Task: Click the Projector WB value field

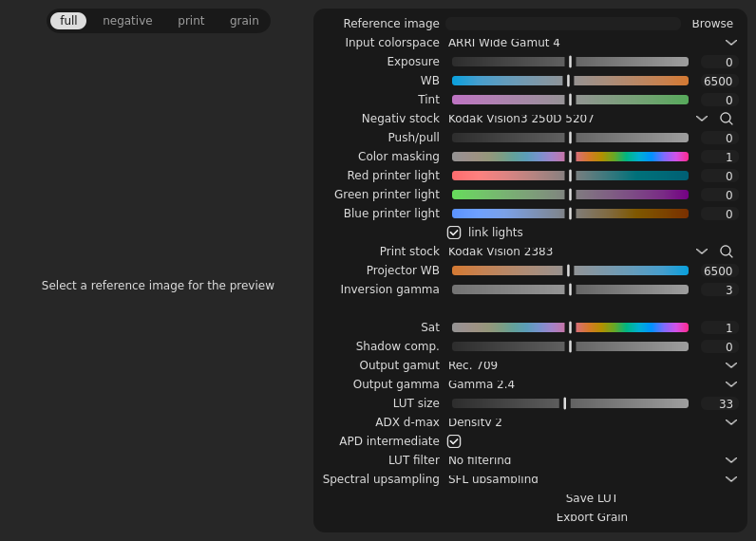Action: [718, 270]
